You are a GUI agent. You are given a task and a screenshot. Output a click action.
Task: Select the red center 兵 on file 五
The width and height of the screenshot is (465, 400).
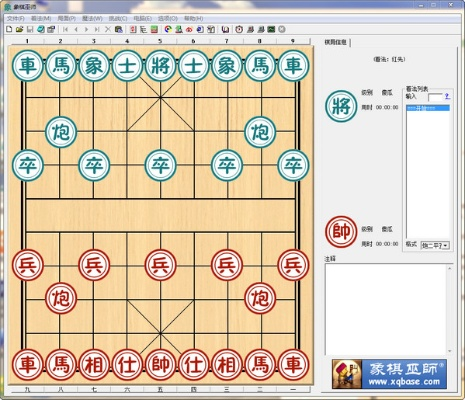point(160,265)
